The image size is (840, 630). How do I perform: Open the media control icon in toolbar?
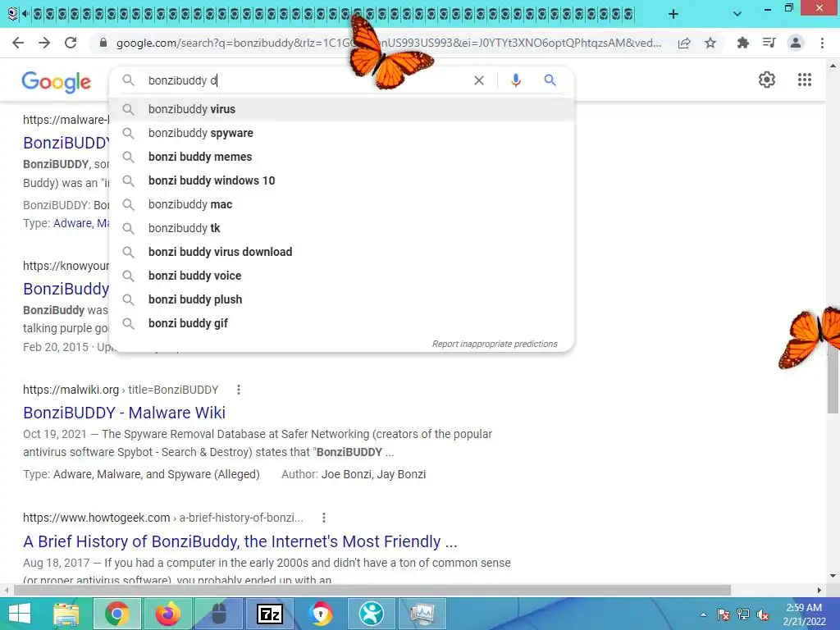(x=769, y=43)
